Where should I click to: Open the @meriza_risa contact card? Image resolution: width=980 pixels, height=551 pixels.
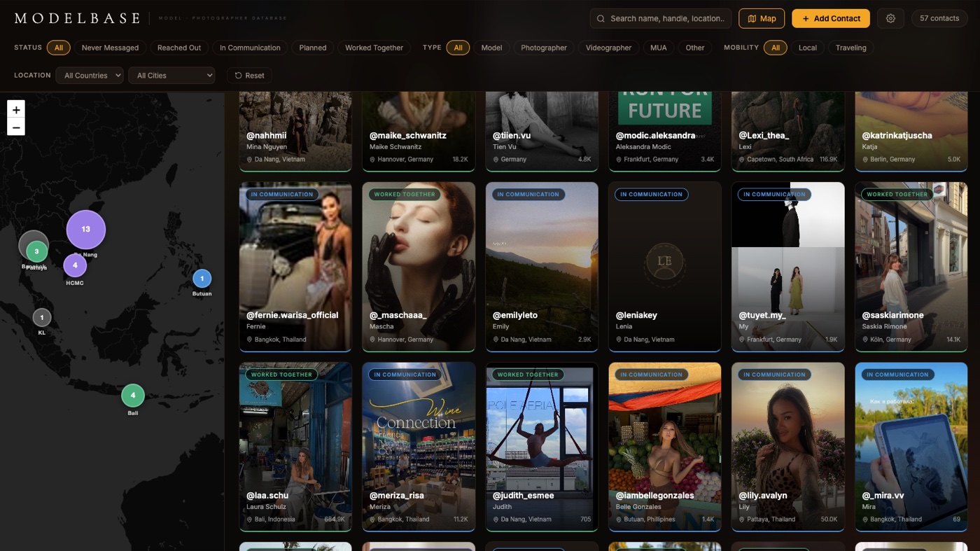click(x=419, y=447)
